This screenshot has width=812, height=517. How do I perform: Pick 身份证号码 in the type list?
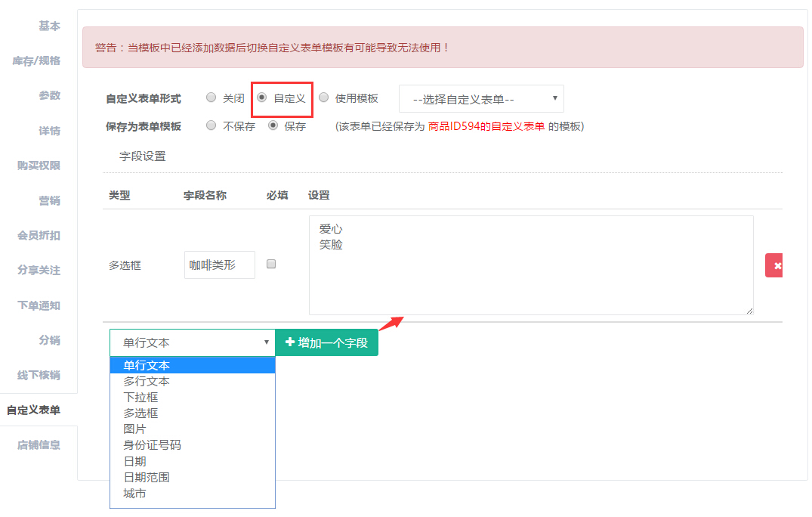[153, 445]
